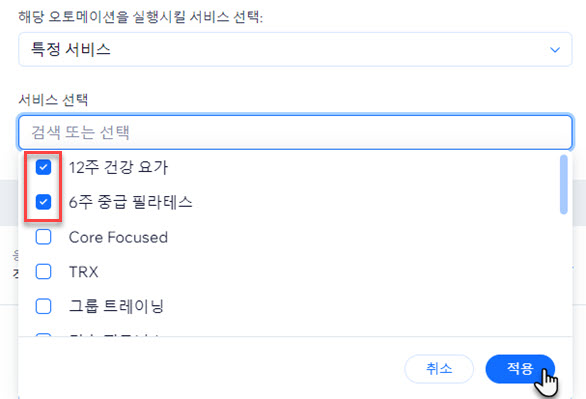586x399 pixels.
Task: Open the 특정 서비스 dropdown
Action: [295, 49]
